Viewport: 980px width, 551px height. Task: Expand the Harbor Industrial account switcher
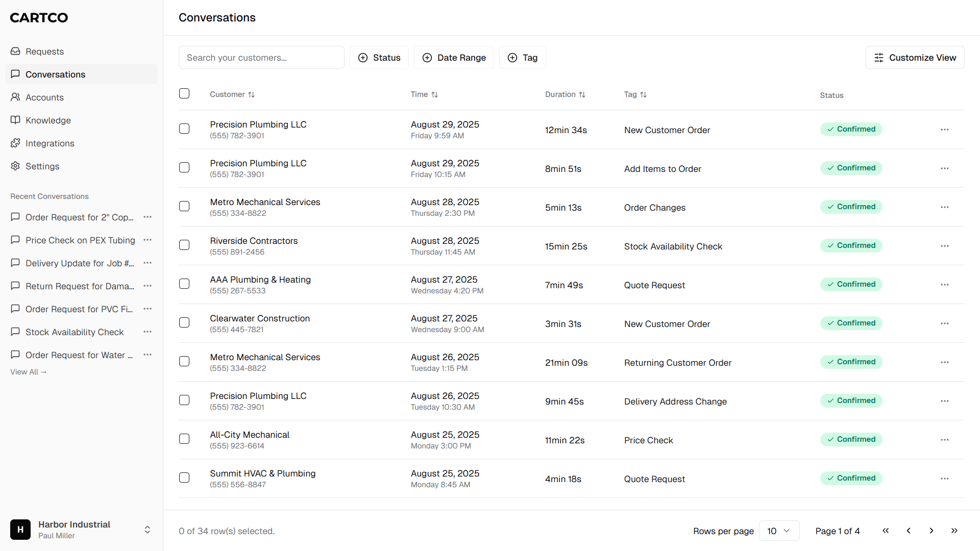pos(147,530)
